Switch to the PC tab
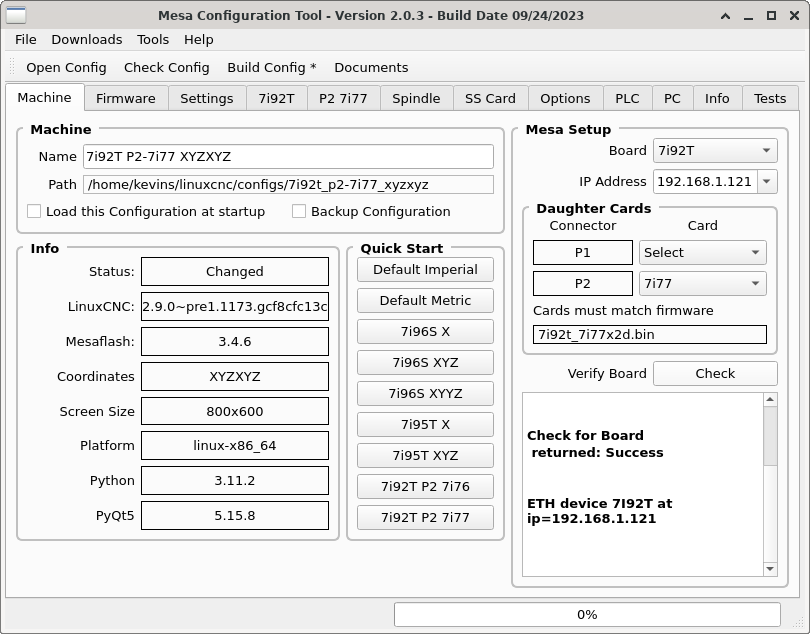810x634 pixels. click(x=672, y=99)
